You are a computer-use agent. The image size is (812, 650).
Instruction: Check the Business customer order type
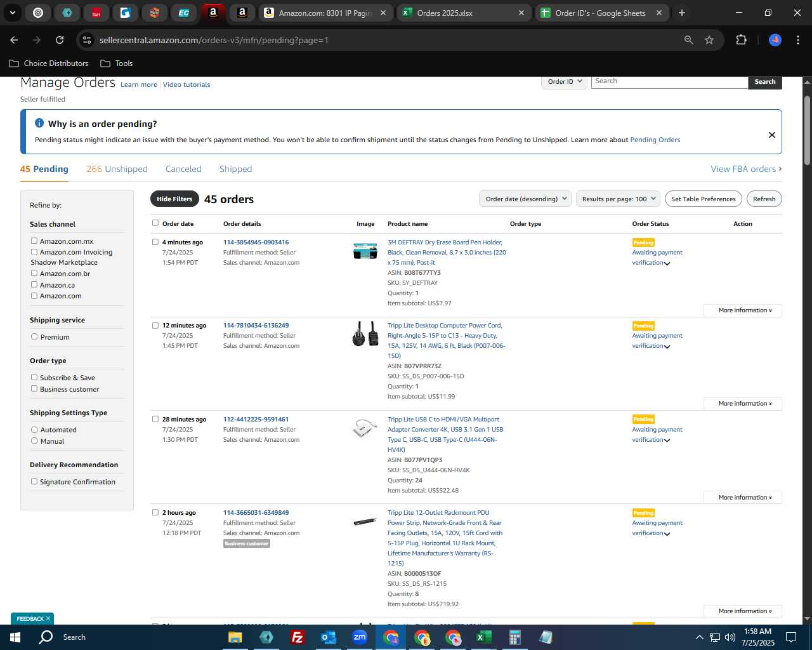pos(34,388)
